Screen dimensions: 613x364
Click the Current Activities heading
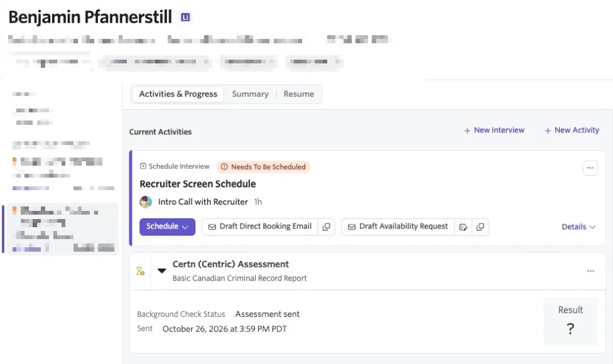tap(160, 132)
